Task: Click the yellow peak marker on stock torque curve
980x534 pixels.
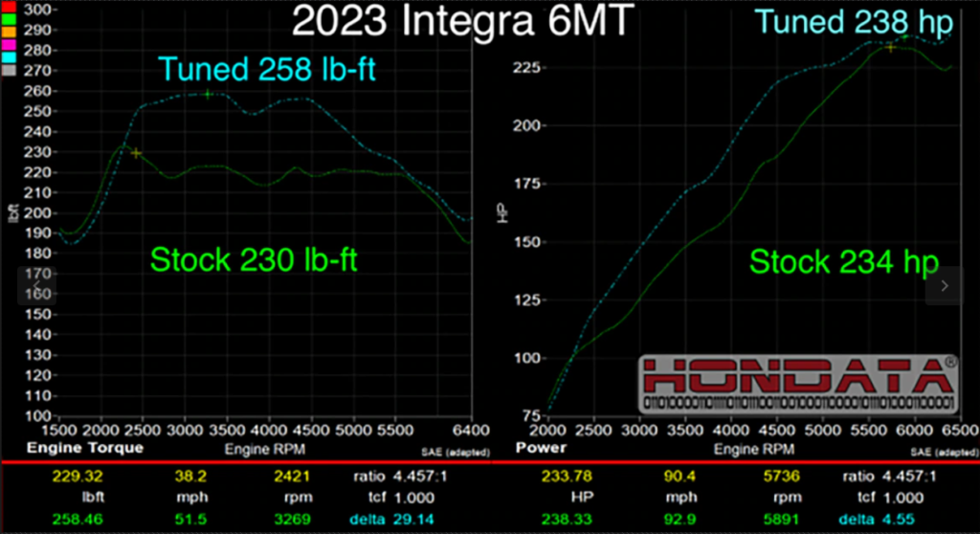Action: coord(136,153)
